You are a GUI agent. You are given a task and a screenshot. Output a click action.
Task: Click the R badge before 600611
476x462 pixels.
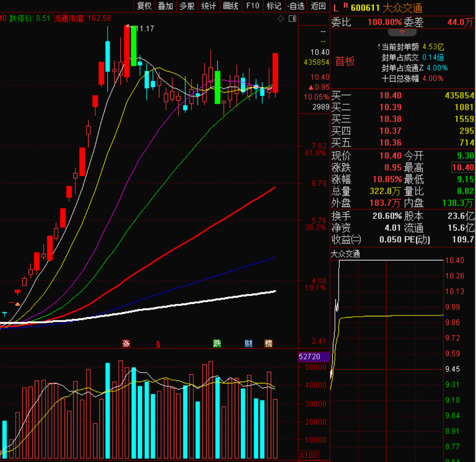point(346,6)
